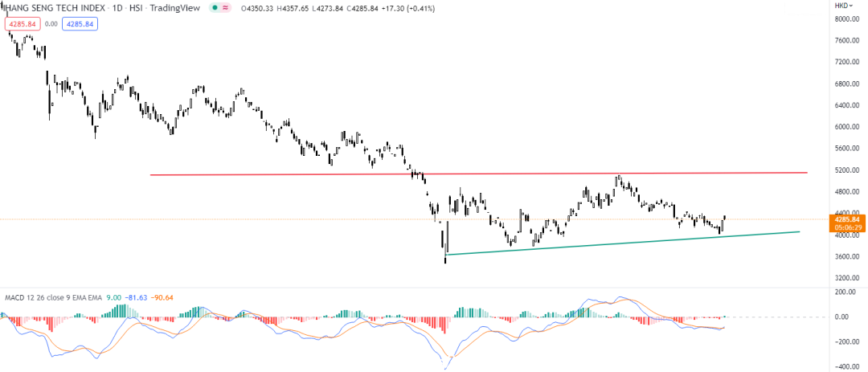Click the 6000.00 price axis label

[x=848, y=127]
